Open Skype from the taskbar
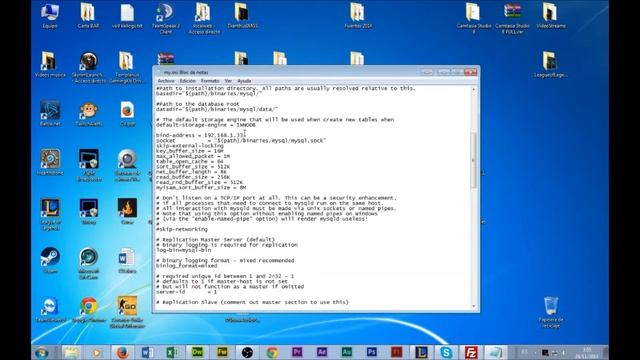The width and height of the screenshot is (640, 360). point(446,352)
